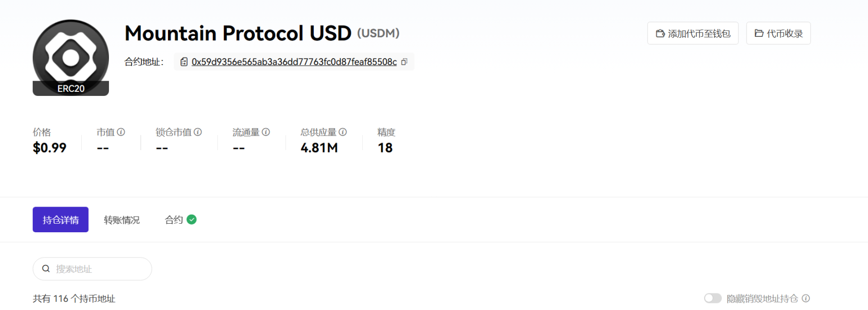The height and width of the screenshot is (310, 868).
Task: Toggle the 隐藏销毁地址持仓 switch
Action: point(713,298)
